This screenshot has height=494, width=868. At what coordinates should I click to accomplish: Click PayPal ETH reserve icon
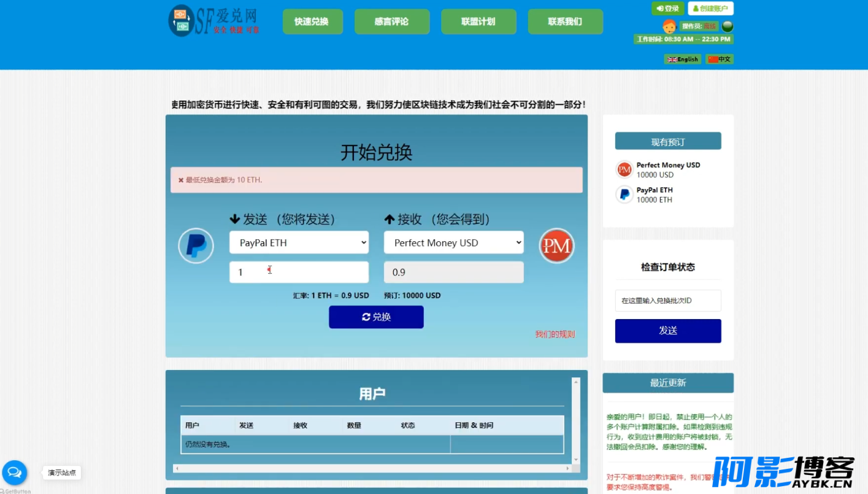click(x=624, y=195)
